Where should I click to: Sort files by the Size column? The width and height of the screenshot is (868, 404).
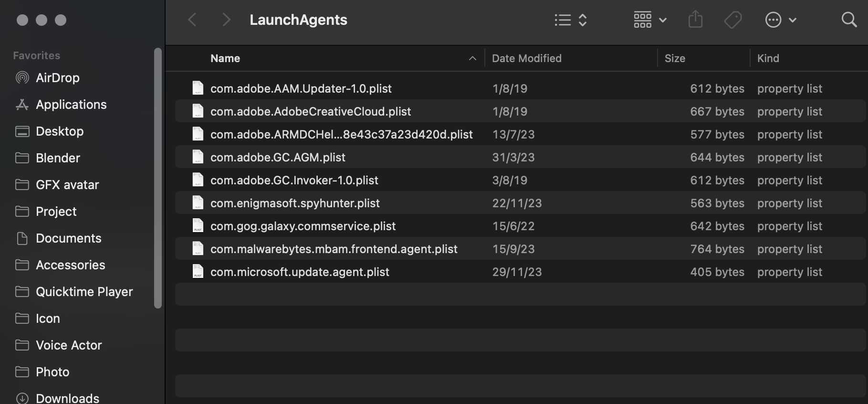click(x=675, y=58)
